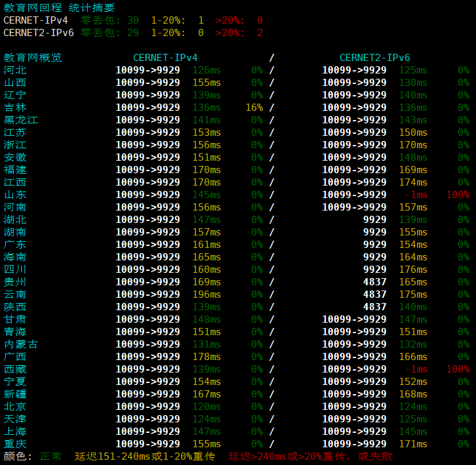Select the 新疆 row label

click(15, 394)
